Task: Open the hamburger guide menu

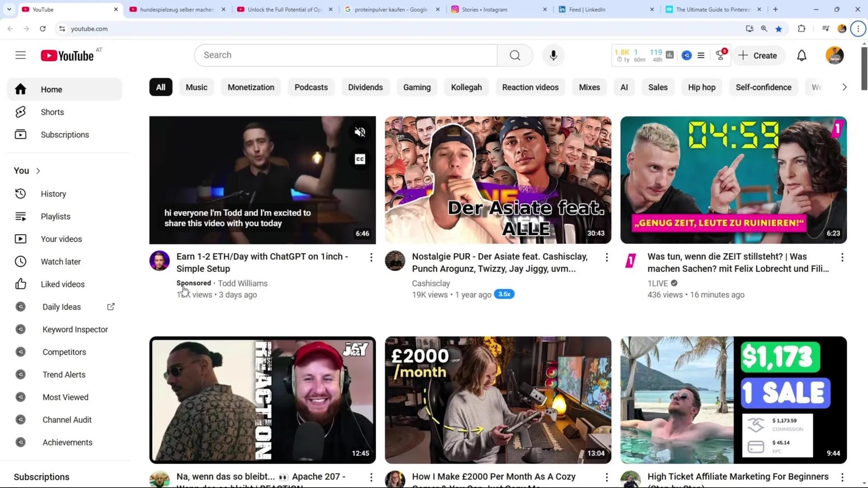Action: coord(20,55)
